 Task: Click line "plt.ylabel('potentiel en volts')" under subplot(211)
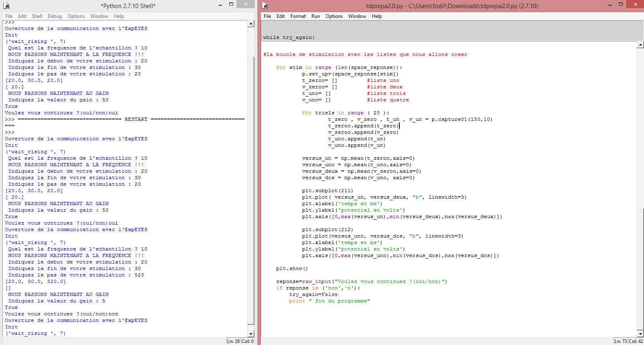coord(354,210)
